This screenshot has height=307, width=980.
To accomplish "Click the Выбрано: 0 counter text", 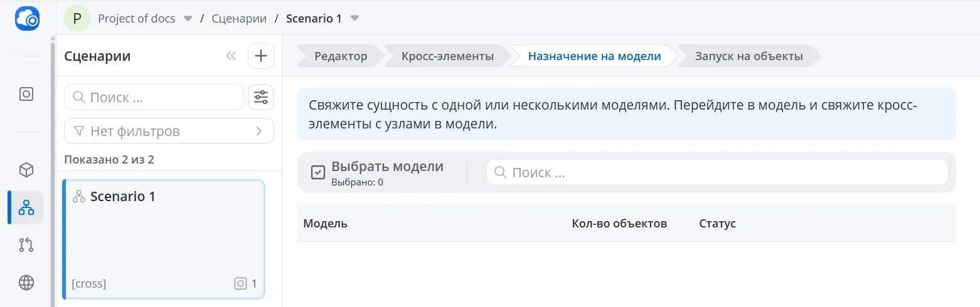I will point(357,182).
